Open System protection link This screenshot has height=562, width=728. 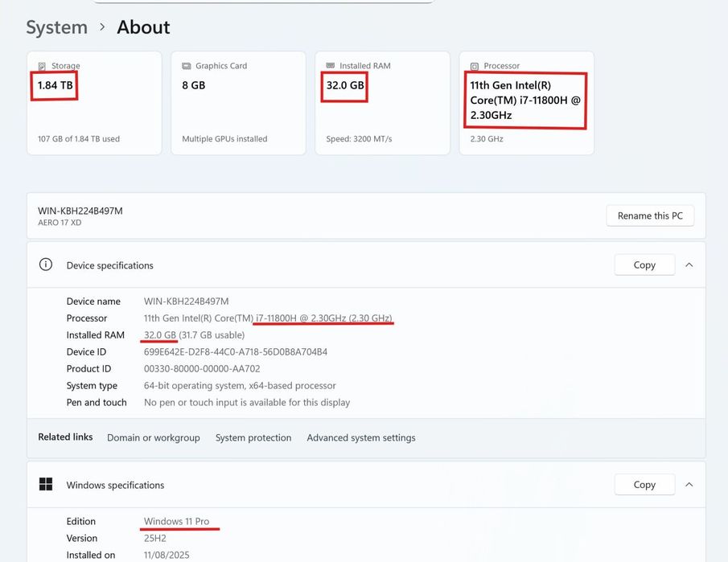tap(253, 437)
